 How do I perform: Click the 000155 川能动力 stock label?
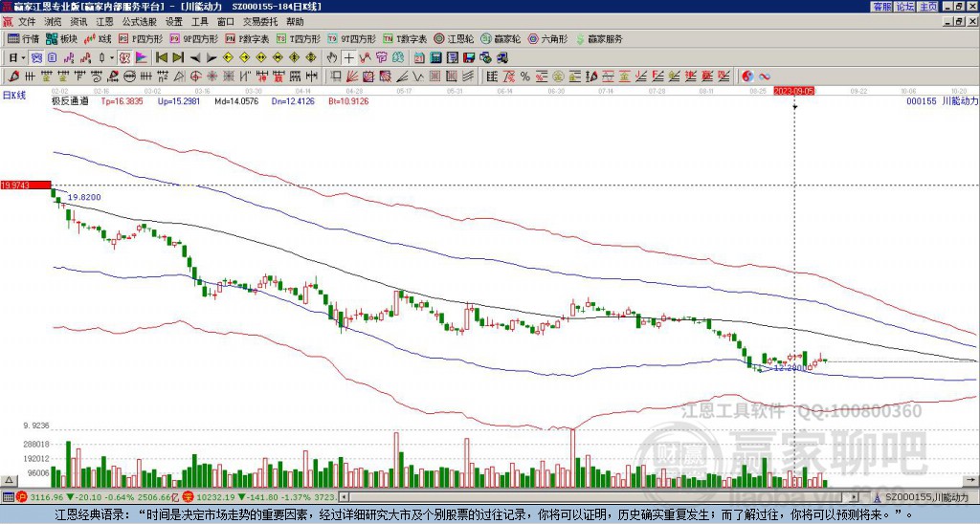click(942, 100)
